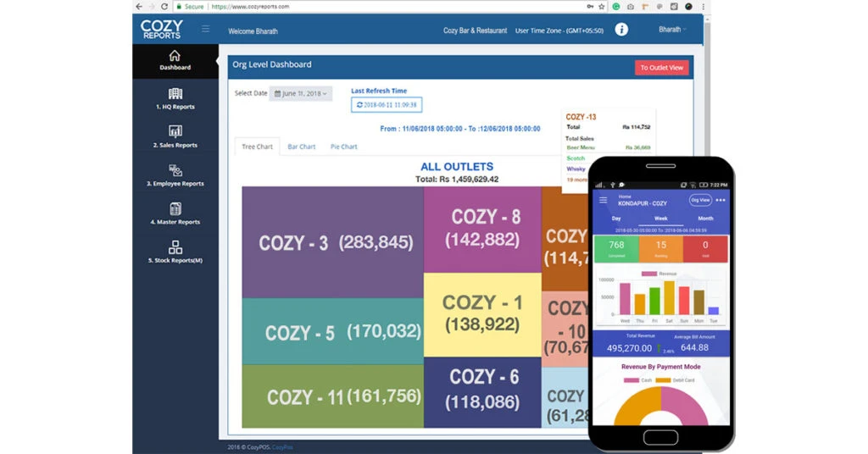Open Sales Reports chart icon
The width and height of the screenshot is (868, 454).
click(x=175, y=131)
